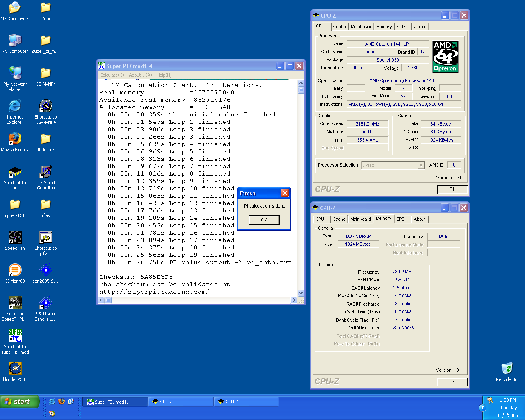This screenshot has height=420, width=525.
Task: Click OK button in upper CPU-Z window
Action: pyautogui.click(x=452, y=189)
